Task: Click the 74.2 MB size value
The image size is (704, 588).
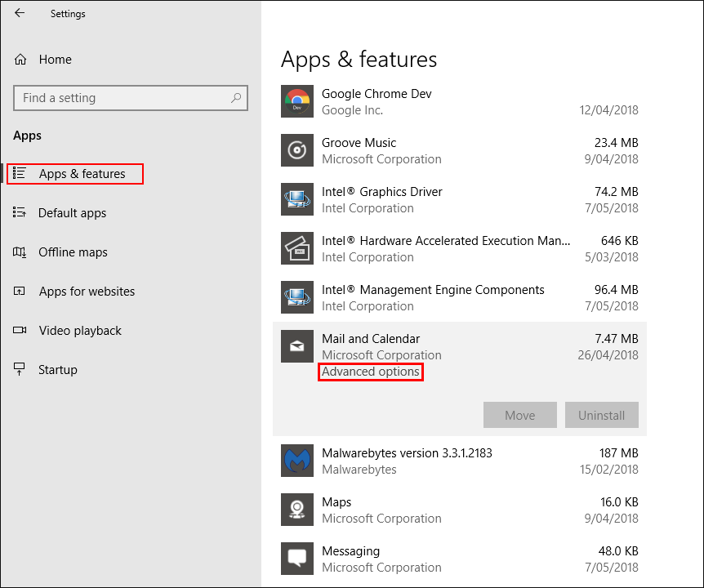Action: click(617, 192)
